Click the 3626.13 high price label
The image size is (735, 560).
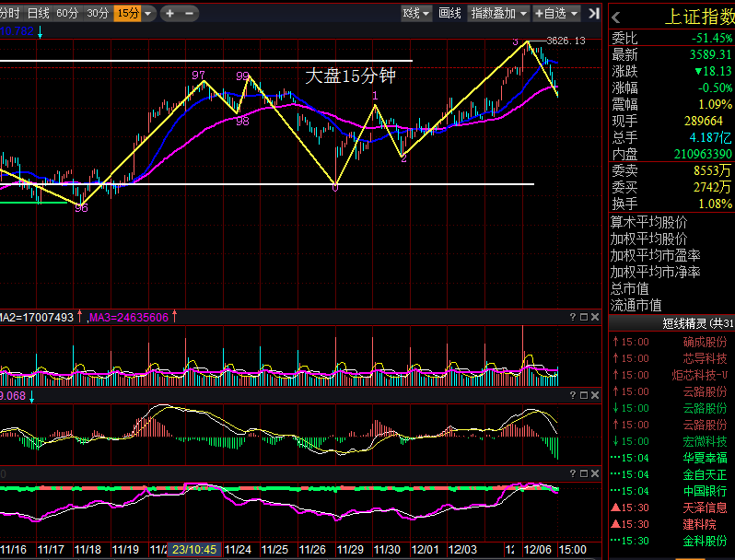[566, 41]
